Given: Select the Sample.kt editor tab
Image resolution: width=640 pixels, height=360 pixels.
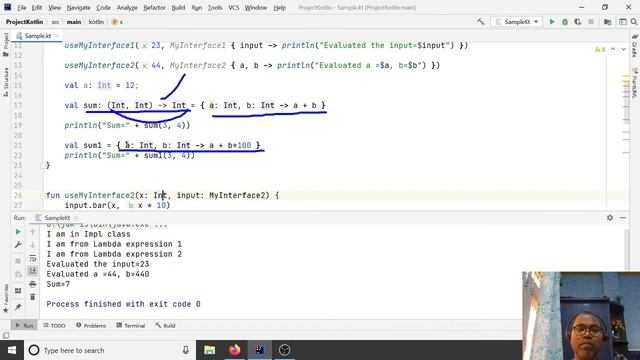Looking at the screenshot, I should 37,36.
